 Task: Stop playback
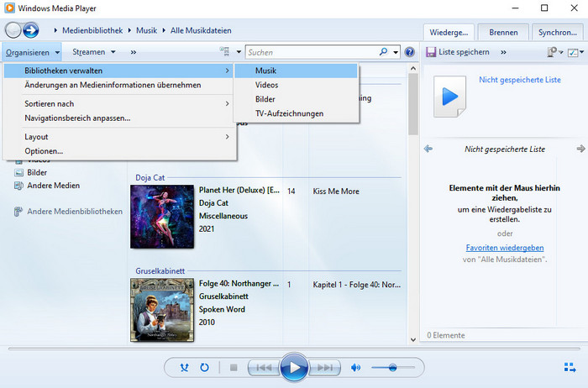point(234,367)
